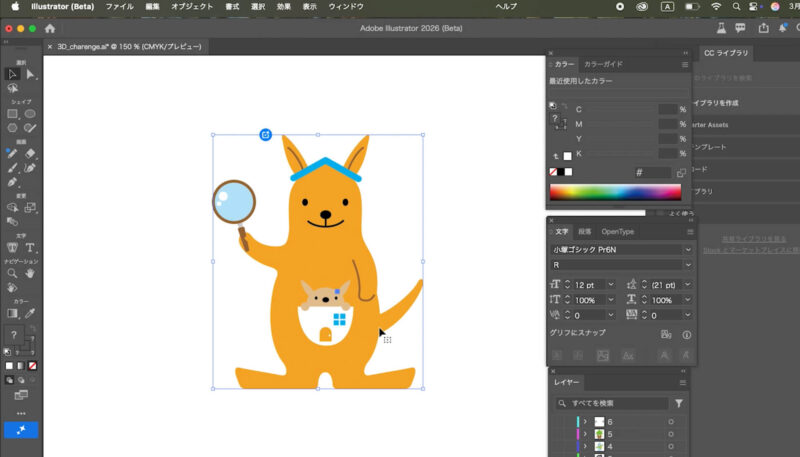Switch to the カラーガイド tab
The image size is (800, 457).
603,65
